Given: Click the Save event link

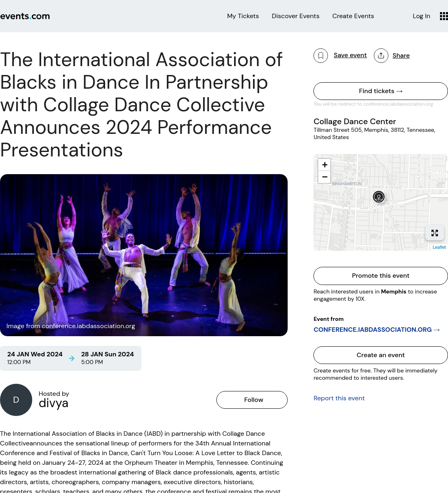Looking at the screenshot, I should (x=350, y=55).
